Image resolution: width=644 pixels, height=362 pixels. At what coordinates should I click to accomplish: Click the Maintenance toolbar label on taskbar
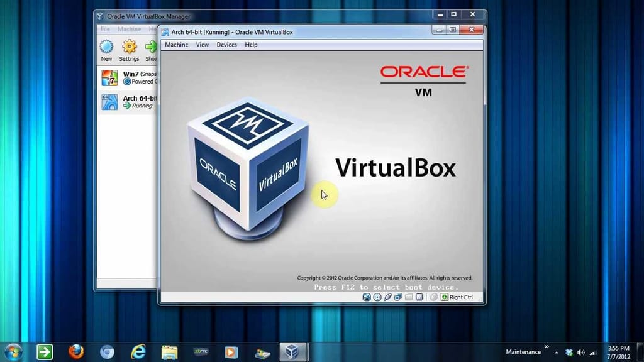coord(523,352)
